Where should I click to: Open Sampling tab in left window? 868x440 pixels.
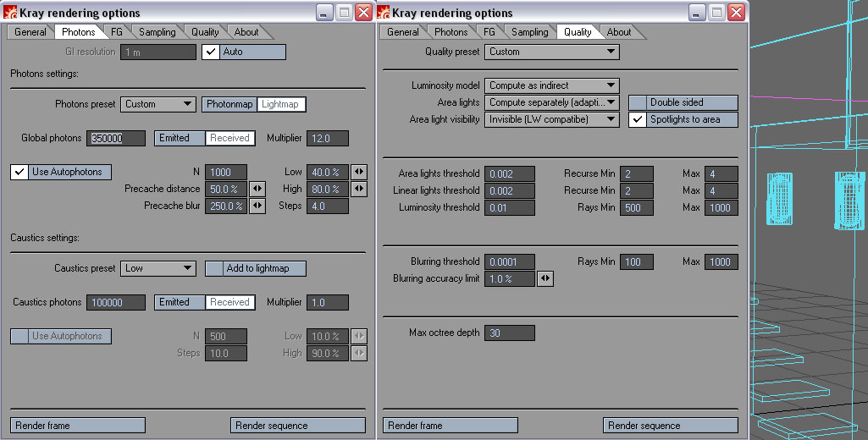pyautogui.click(x=157, y=32)
